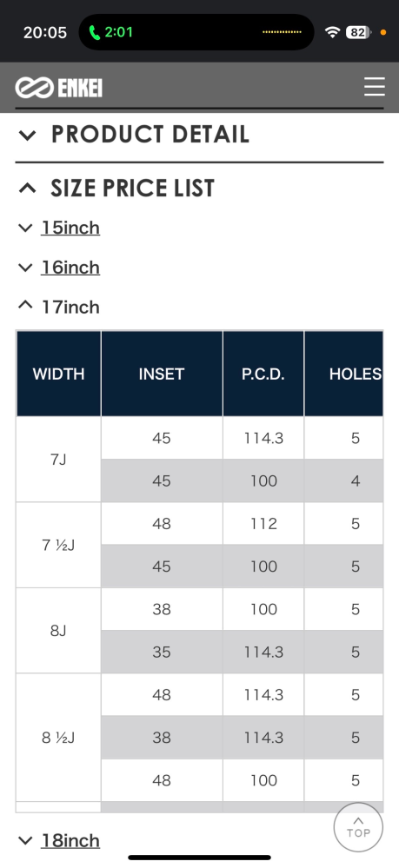Collapse the SIZE PRICE LIST section

(116, 189)
